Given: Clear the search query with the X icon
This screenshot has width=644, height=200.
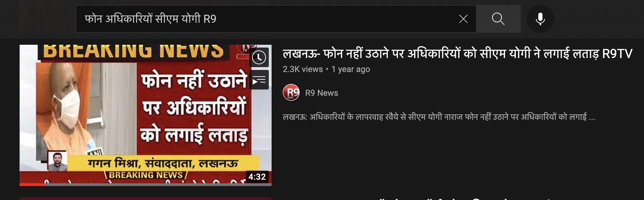Looking at the screenshot, I should 463,19.
